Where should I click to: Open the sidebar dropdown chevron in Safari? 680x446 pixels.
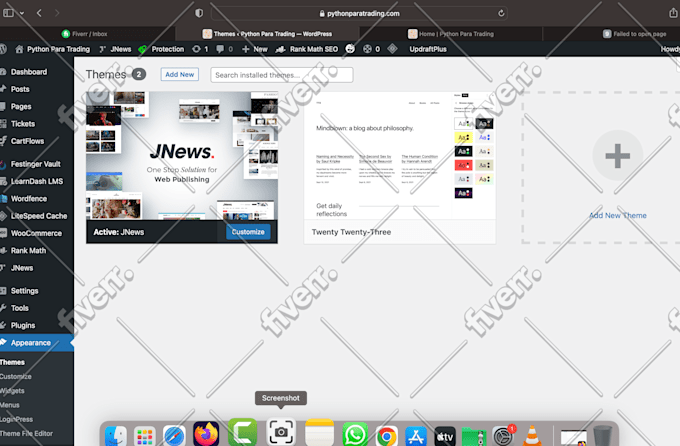(x=22, y=13)
